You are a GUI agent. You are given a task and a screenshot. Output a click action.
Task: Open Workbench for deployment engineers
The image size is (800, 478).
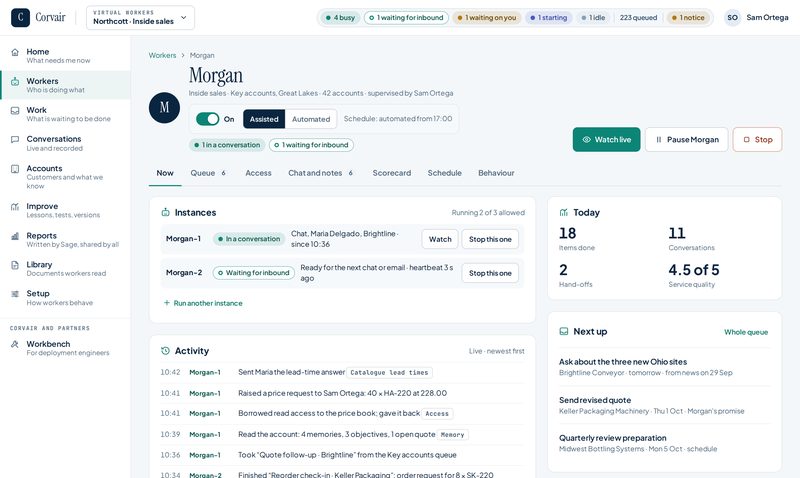pos(65,348)
